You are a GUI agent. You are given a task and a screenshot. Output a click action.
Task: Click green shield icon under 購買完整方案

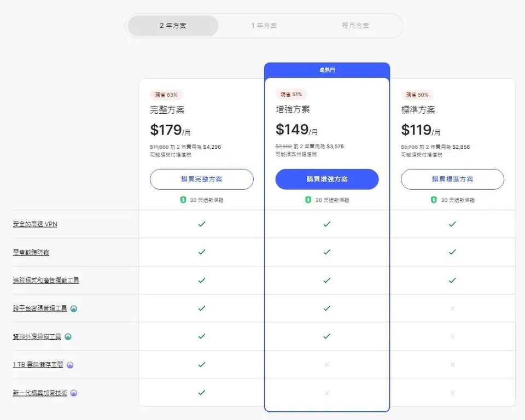click(x=183, y=200)
